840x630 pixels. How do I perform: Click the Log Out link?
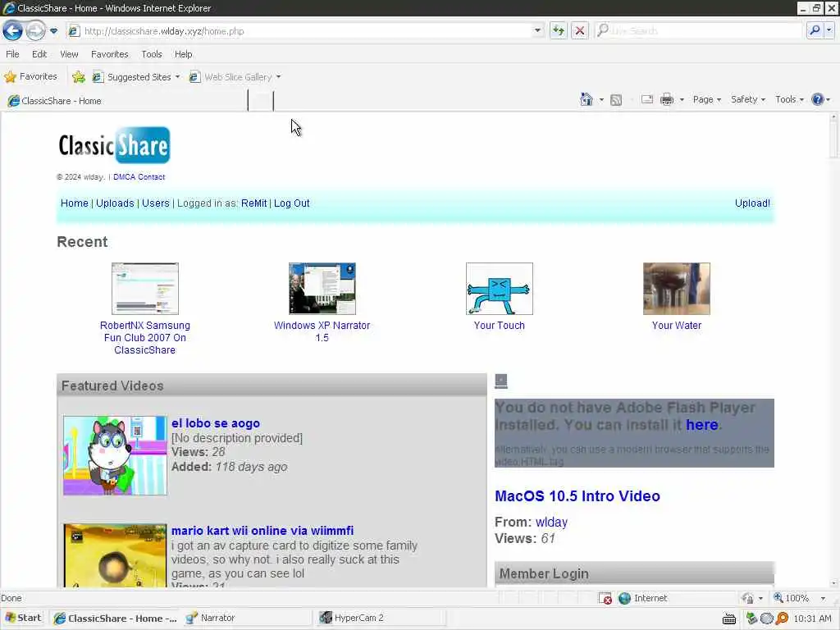292,203
